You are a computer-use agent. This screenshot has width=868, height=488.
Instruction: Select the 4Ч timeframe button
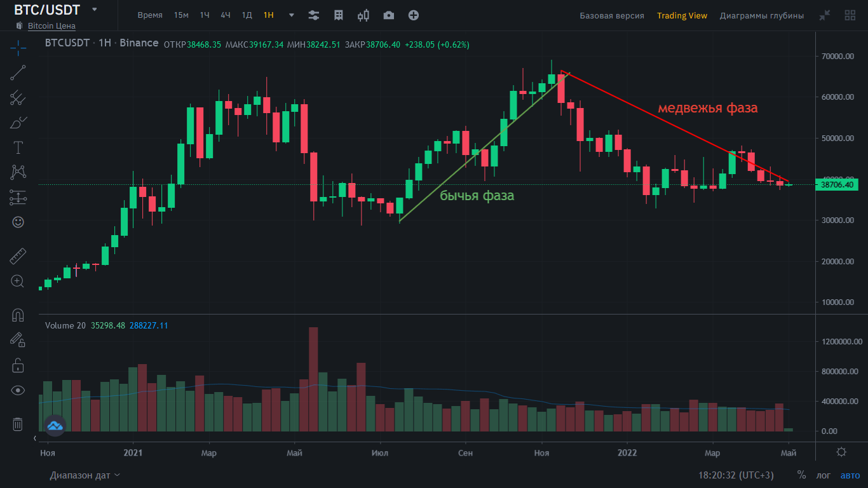click(226, 15)
